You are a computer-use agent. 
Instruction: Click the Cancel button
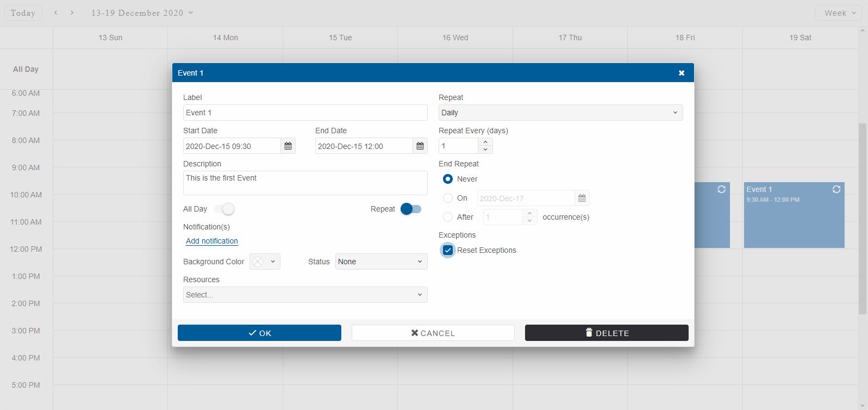pyautogui.click(x=433, y=333)
